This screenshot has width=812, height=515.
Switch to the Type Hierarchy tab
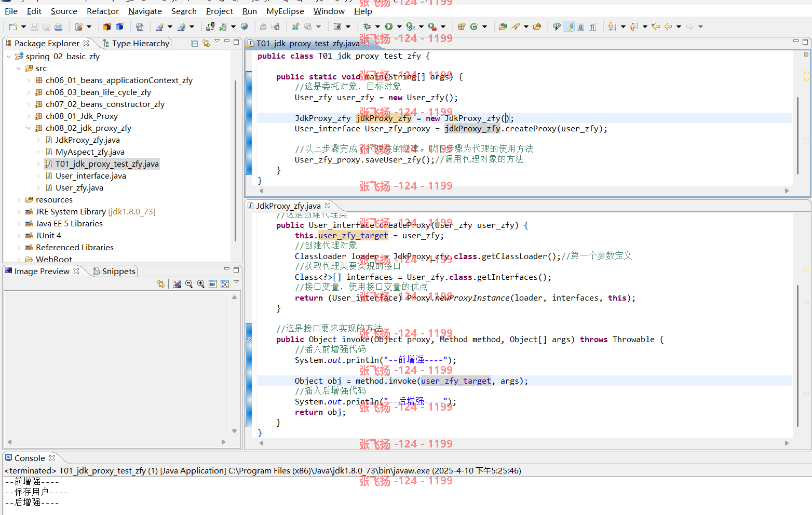(136, 44)
